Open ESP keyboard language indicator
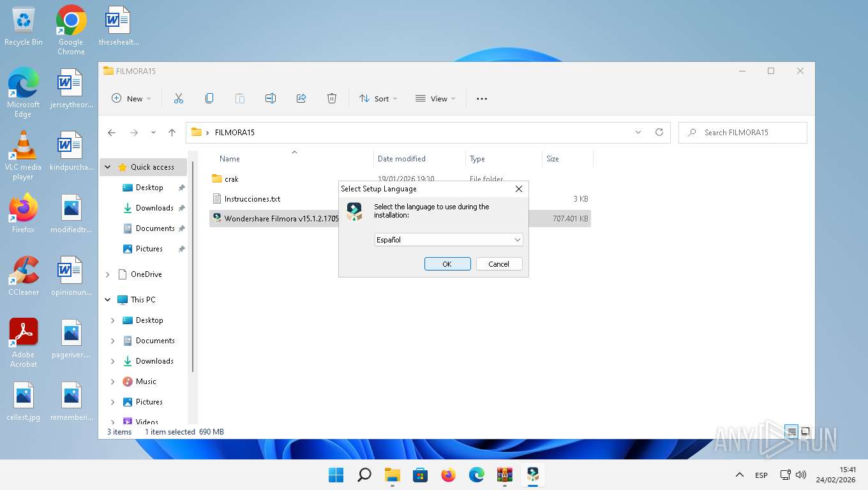This screenshot has width=868, height=490. 761,475
